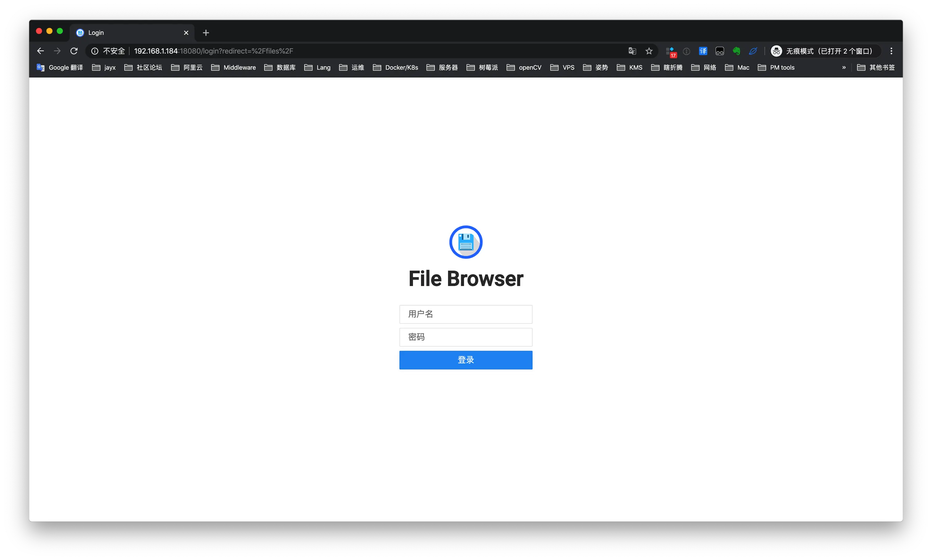The width and height of the screenshot is (932, 560).
Task: Open the Google Translate icon in address bar
Action: coord(632,51)
